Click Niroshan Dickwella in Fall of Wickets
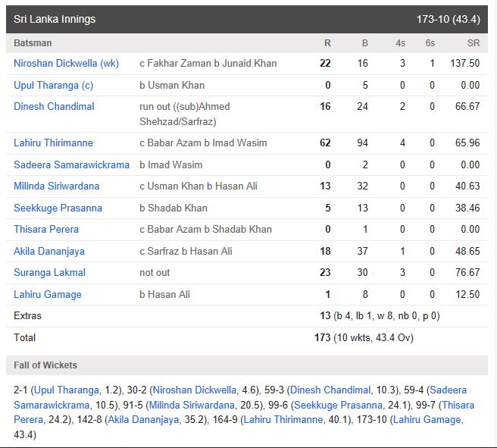 pyautogui.click(x=195, y=390)
